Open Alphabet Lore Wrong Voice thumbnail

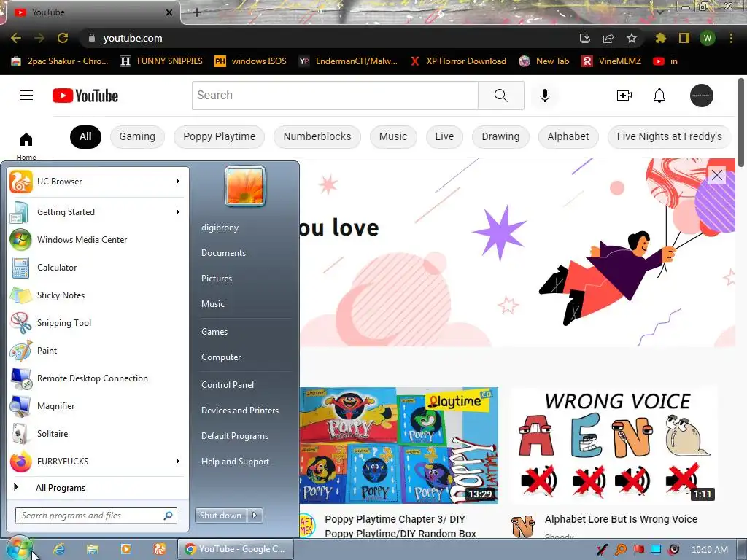pyautogui.click(x=614, y=446)
